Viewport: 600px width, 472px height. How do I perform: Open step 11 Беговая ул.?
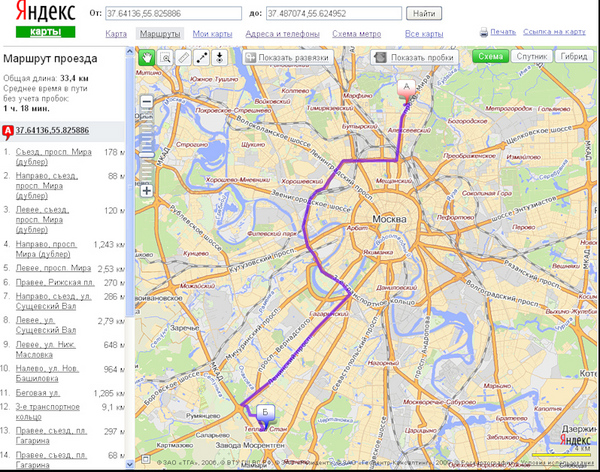38,393
